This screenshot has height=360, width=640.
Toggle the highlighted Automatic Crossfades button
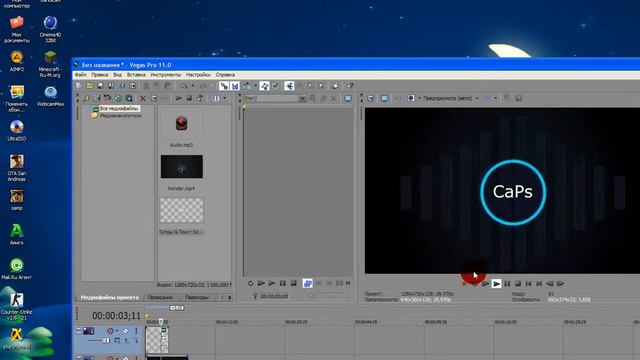[x=235, y=86]
